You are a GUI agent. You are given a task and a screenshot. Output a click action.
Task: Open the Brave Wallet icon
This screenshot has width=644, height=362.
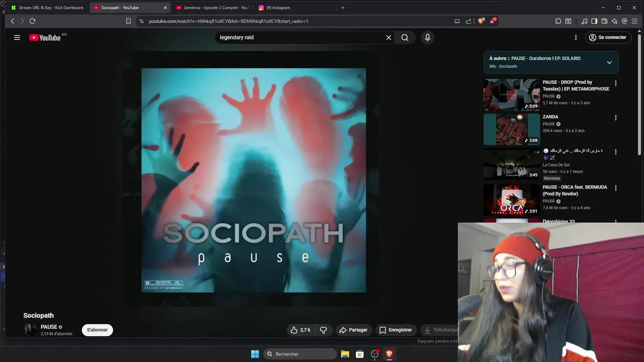[x=604, y=21]
